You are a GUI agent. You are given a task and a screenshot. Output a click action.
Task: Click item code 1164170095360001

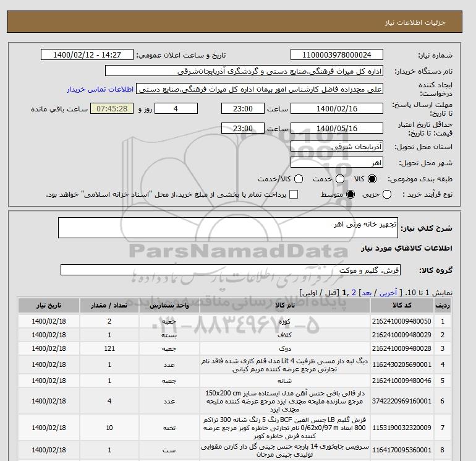click(402, 450)
